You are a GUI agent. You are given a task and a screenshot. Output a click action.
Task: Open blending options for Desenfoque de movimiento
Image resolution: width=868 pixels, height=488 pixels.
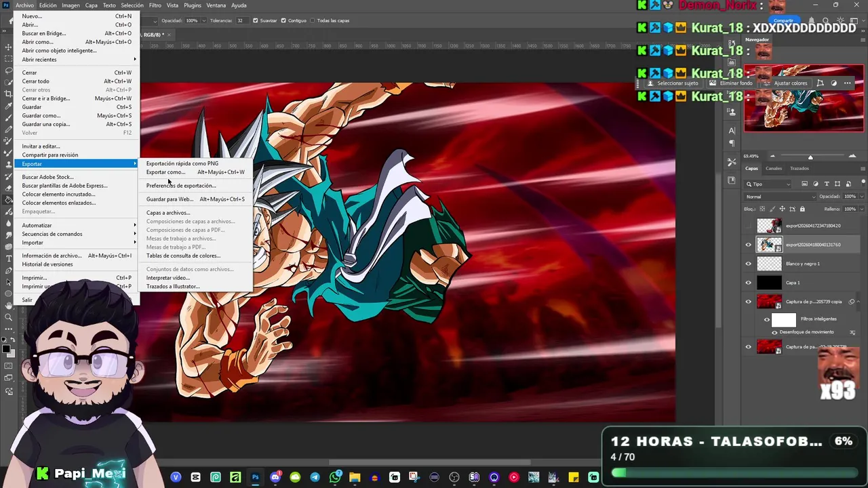[x=851, y=332]
